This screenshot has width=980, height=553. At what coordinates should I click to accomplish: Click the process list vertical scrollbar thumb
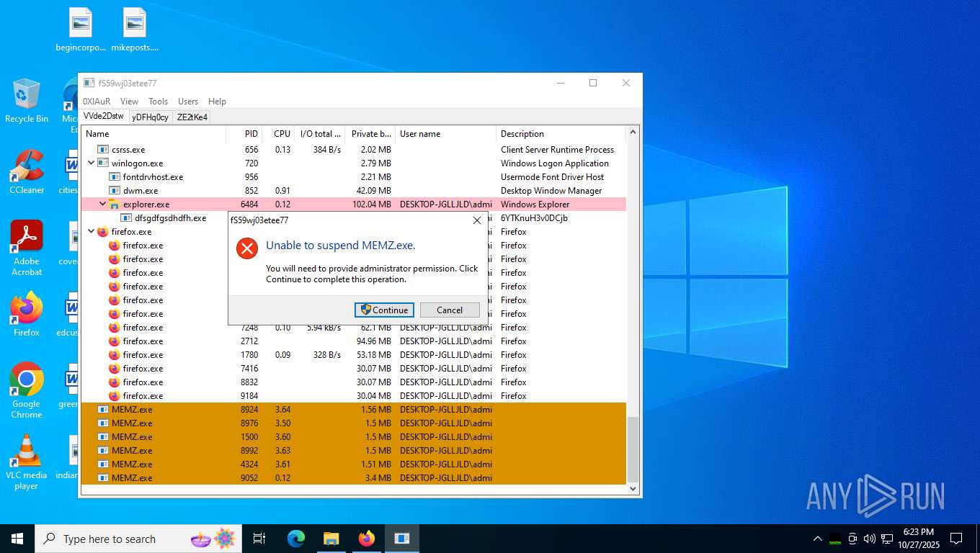[x=633, y=449]
